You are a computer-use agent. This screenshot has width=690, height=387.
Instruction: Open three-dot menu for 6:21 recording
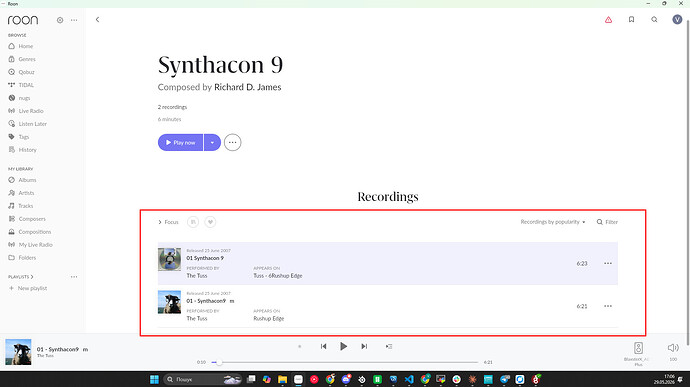click(608, 306)
